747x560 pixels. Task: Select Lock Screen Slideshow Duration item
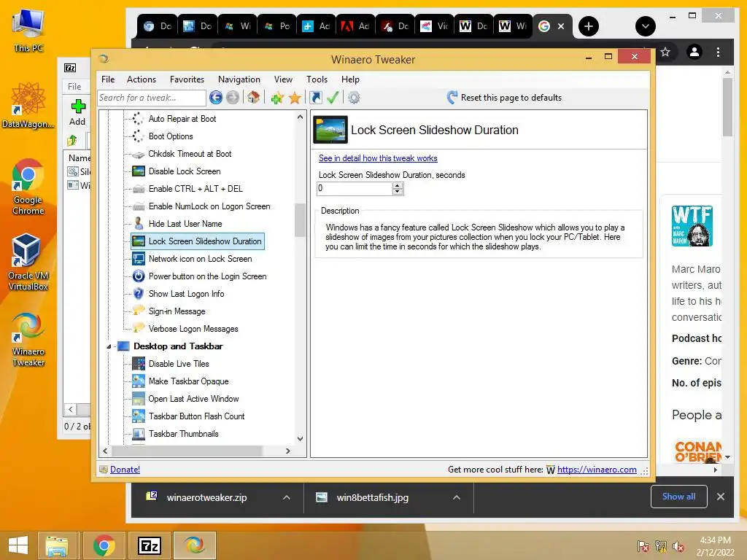[205, 241]
